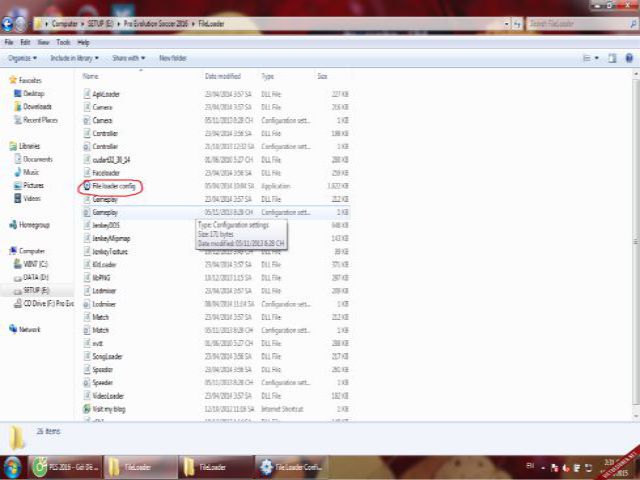Image resolution: width=640 pixels, height=480 pixels.
Task: Select the SETUP (E:) drive in sidebar
Action: click(36, 290)
